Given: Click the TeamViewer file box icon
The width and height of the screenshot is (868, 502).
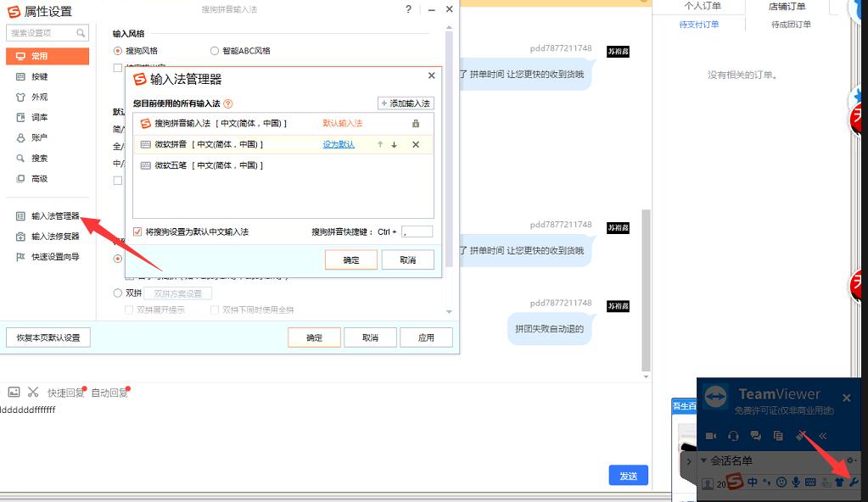Looking at the screenshot, I should pyautogui.click(x=778, y=436).
